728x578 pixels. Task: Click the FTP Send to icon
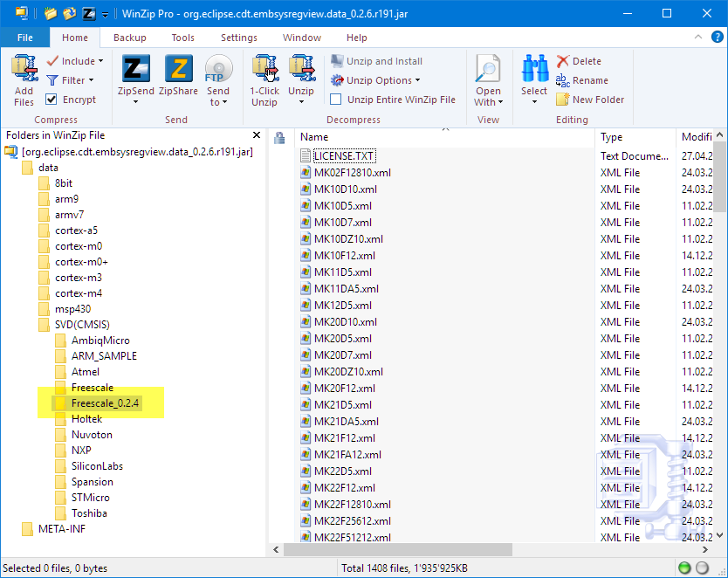coord(218,70)
